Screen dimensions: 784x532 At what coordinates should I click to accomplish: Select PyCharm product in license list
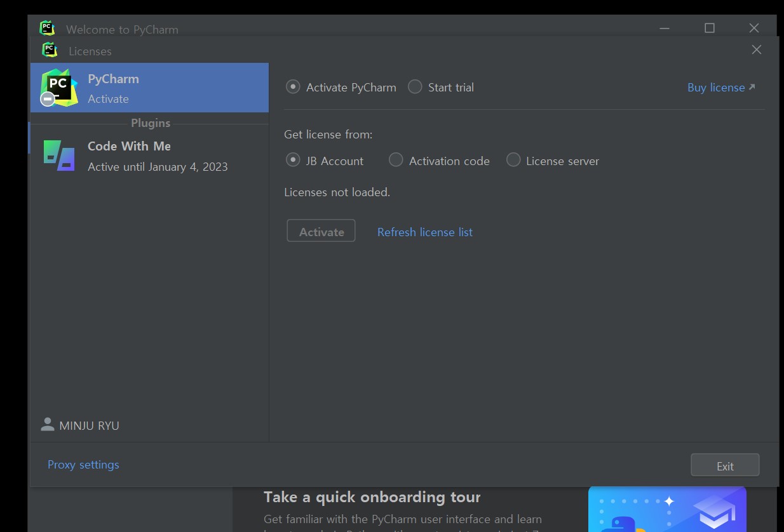click(x=149, y=88)
